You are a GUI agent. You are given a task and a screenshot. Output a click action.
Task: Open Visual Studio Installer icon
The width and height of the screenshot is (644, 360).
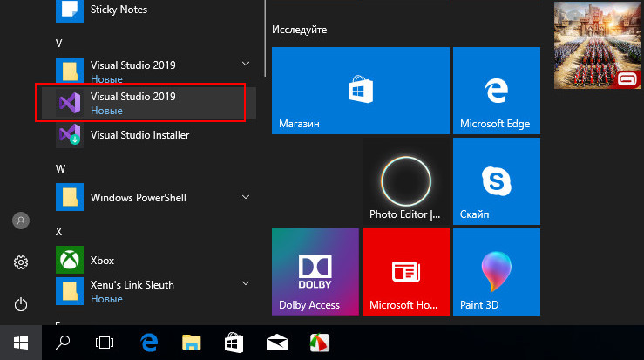pos(70,134)
